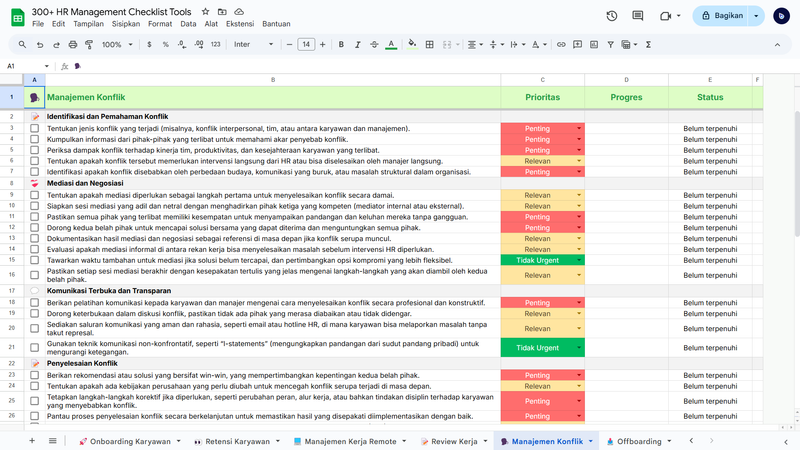Tick checkbox for 'Identifikasi apakah konflik' row
Viewport: 800px width, 450px height.
tap(34, 172)
